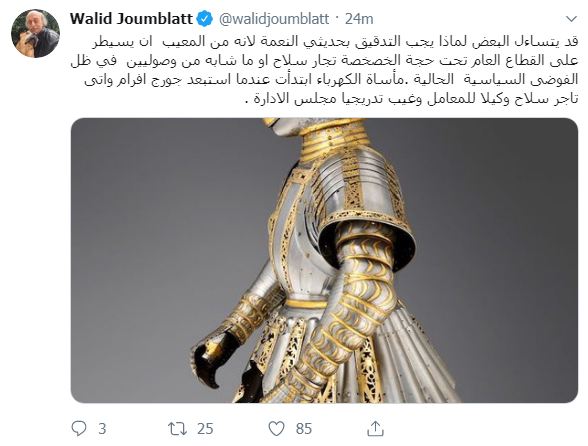Viewport: 588px width, 446px height.
Task: Open the armor photo attachment
Action: [x=324, y=260]
